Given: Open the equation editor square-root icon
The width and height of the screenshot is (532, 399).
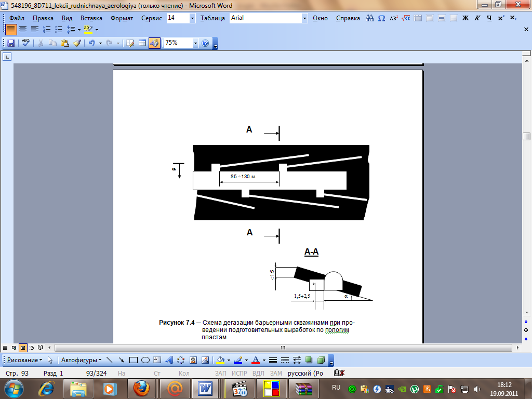Looking at the screenshot, I should click(406, 18).
